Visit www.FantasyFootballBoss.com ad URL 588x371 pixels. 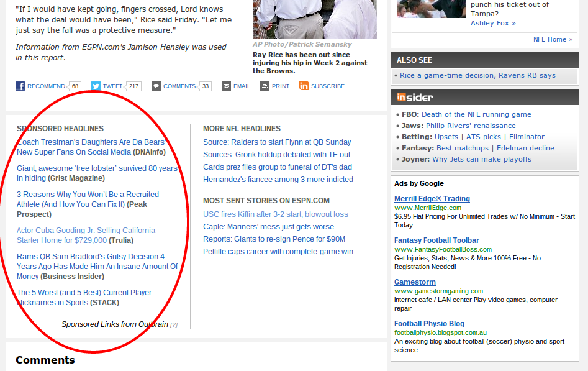click(443, 249)
